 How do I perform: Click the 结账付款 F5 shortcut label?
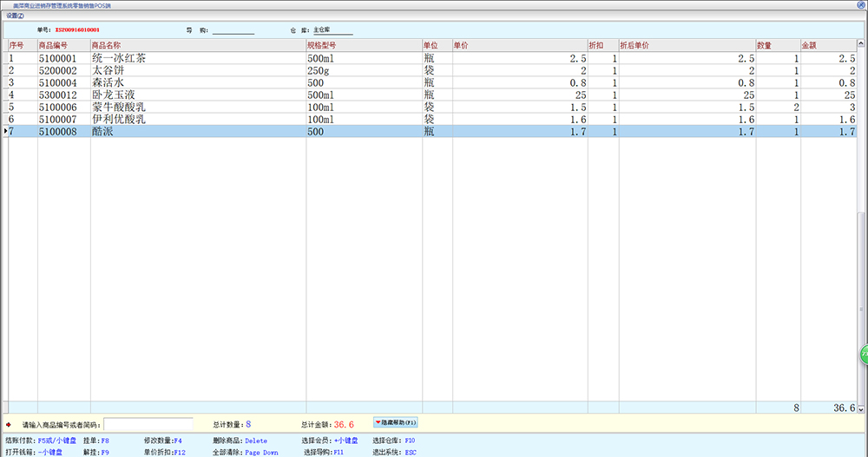click(41, 441)
